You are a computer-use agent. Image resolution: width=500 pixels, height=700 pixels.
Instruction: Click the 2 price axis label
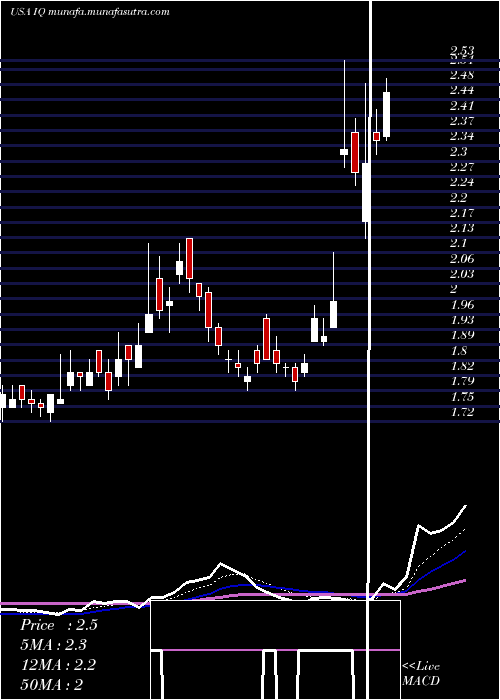pyautogui.click(x=454, y=289)
